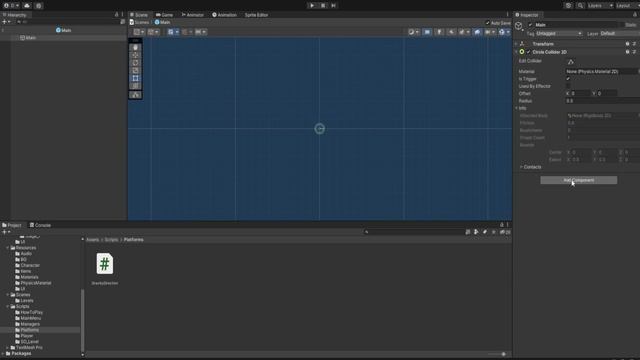Select the Move tool in the scene toolbar
The height and width of the screenshot is (360, 640).
(x=136, y=55)
